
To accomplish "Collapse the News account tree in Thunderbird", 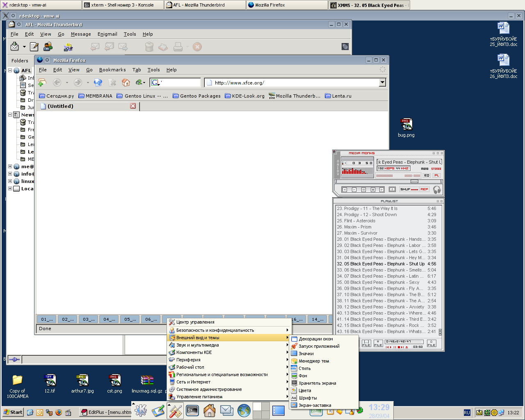I will [x=10, y=115].
